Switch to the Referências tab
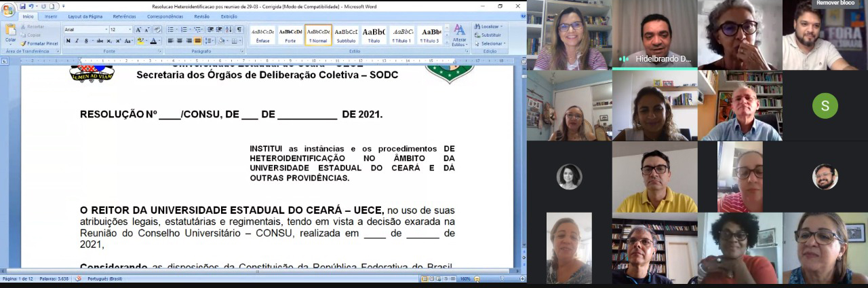Image resolution: width=868 pixels, height=288 pixels. 124,16
